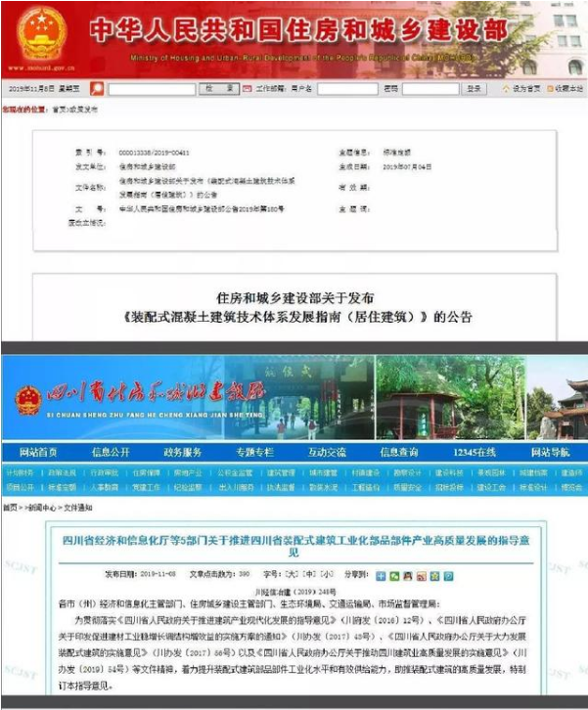Open 网站首页 in Sichuan nav bar
The height and width of the screenshot is (710, 588).
pyautogui.click(x=38, y=452)
